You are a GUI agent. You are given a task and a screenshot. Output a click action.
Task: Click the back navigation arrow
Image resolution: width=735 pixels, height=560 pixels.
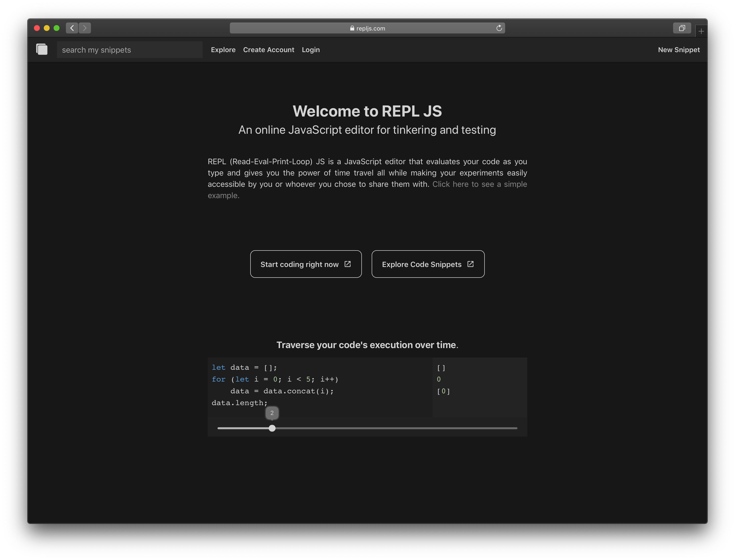71,28
